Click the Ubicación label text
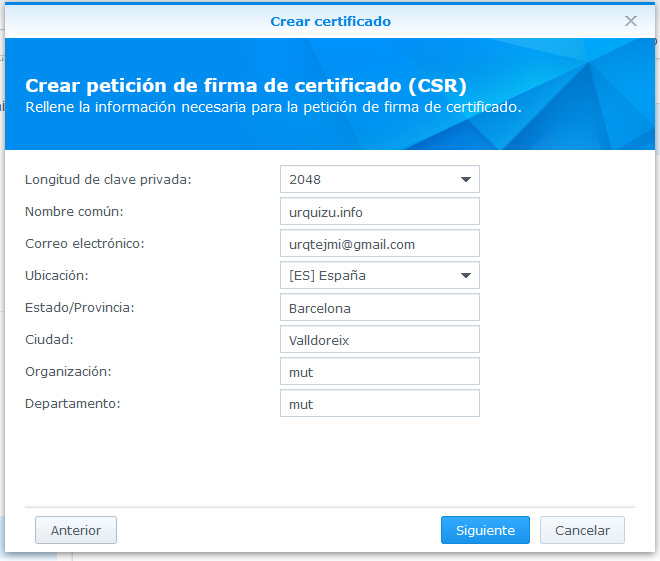 [58, 276]
